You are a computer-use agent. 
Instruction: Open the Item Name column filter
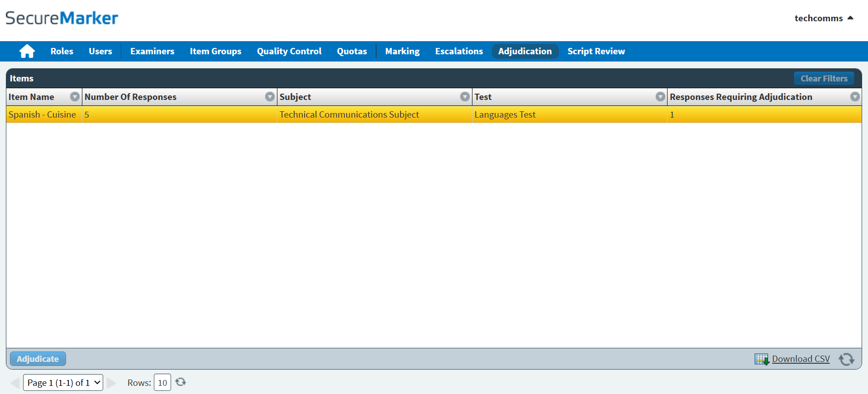tap(75, 97)
